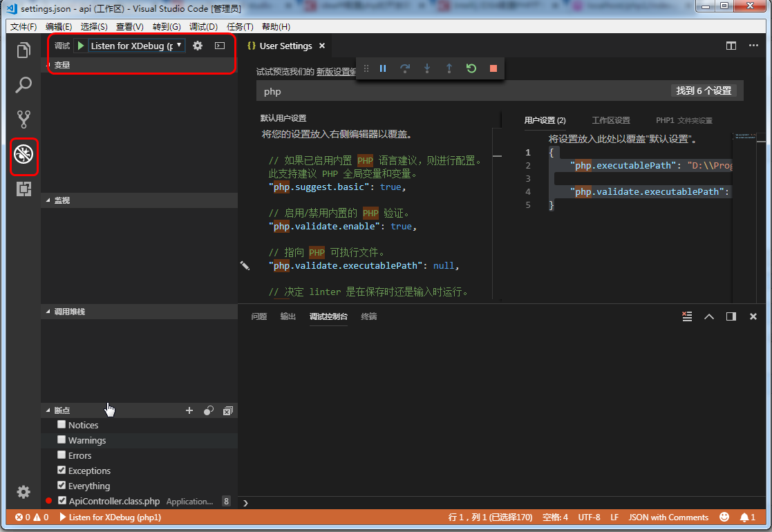Click the debug console input prompt

point(502,503)
